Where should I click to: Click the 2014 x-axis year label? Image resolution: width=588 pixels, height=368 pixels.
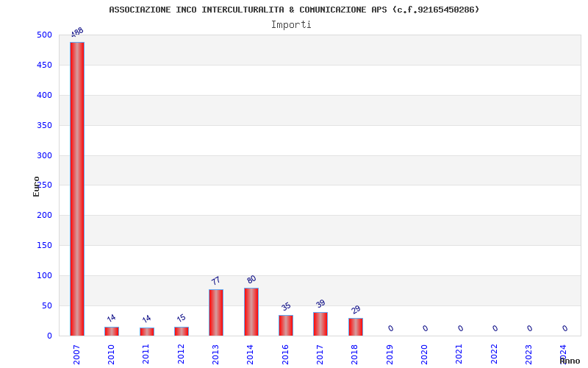pyautogui.click(x=251, y=355)
